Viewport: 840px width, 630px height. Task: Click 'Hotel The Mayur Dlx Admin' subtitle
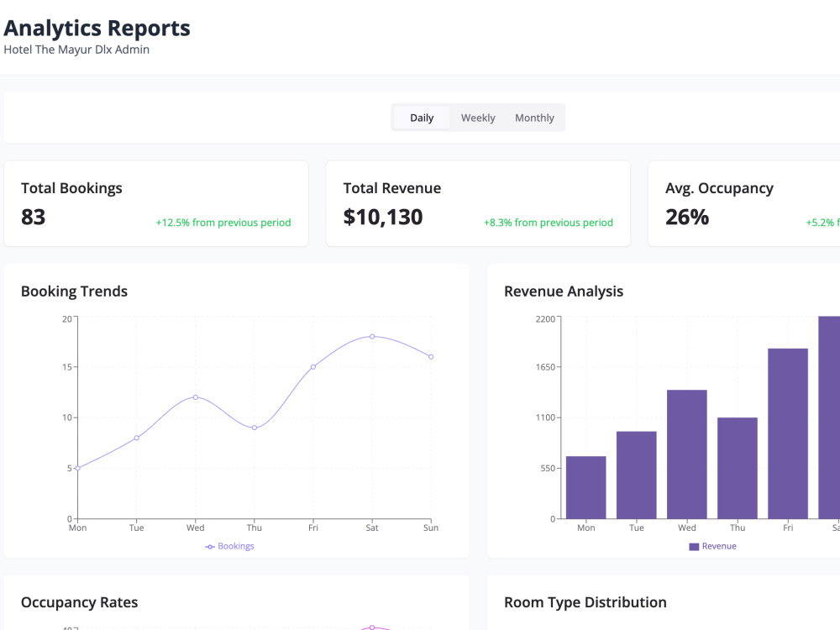pos(76,50)
